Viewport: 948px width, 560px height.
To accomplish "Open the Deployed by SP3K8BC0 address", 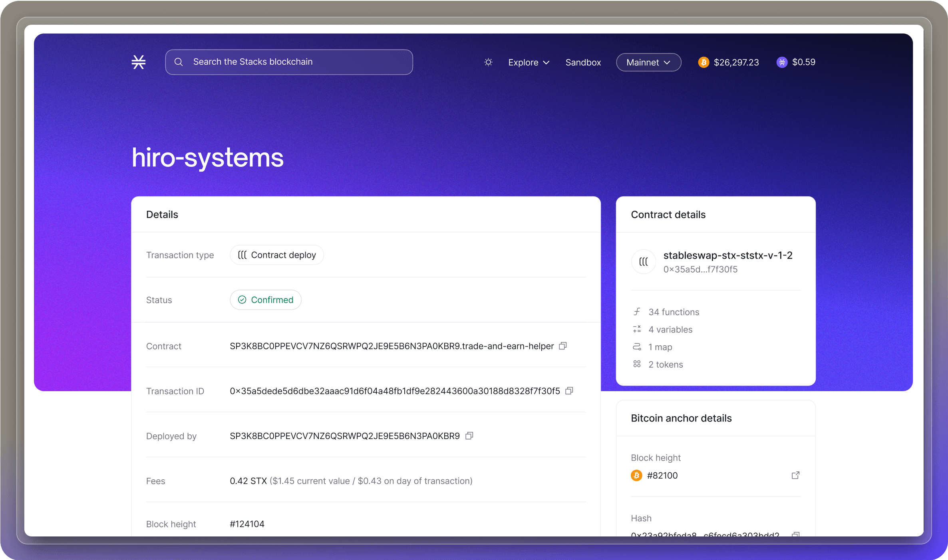I will tap(345, 436).
